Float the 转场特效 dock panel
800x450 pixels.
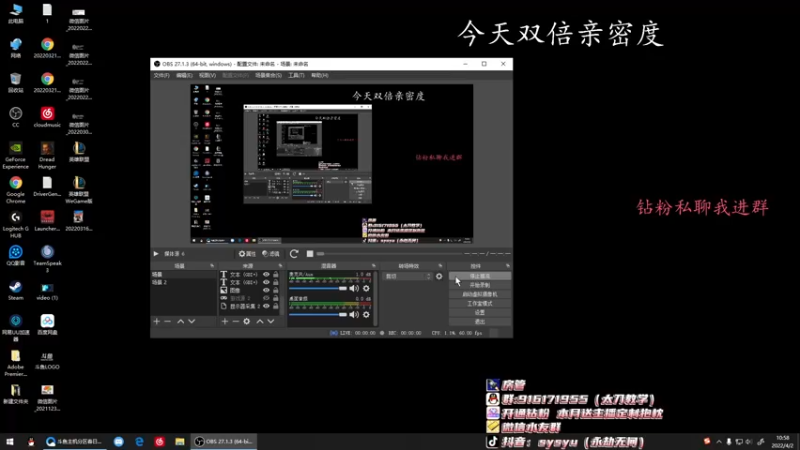(440, 266)
